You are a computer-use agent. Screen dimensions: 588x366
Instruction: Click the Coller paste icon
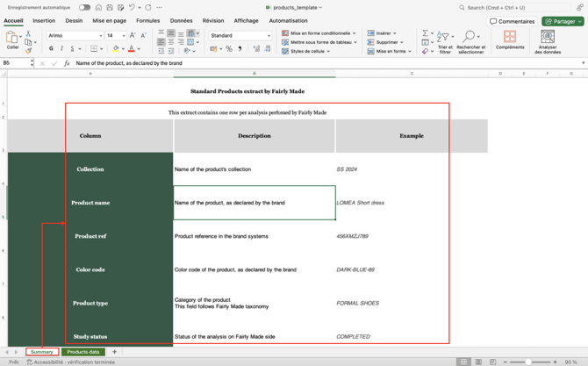pyautogui.click(x=12, y=39)
